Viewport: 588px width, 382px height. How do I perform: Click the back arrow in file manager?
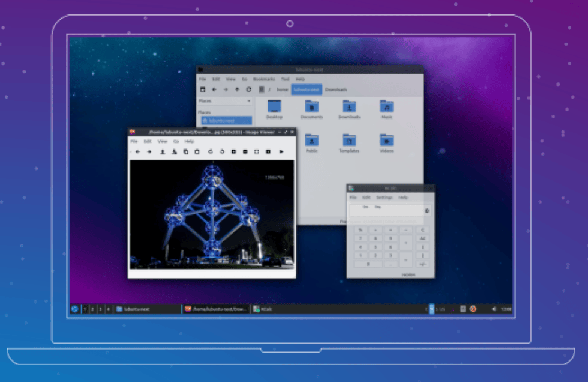pyautogui.click(x=214, y=89)
